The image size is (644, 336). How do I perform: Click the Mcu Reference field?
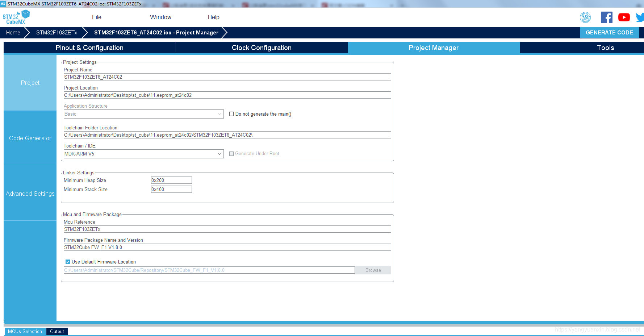(227, 229)
